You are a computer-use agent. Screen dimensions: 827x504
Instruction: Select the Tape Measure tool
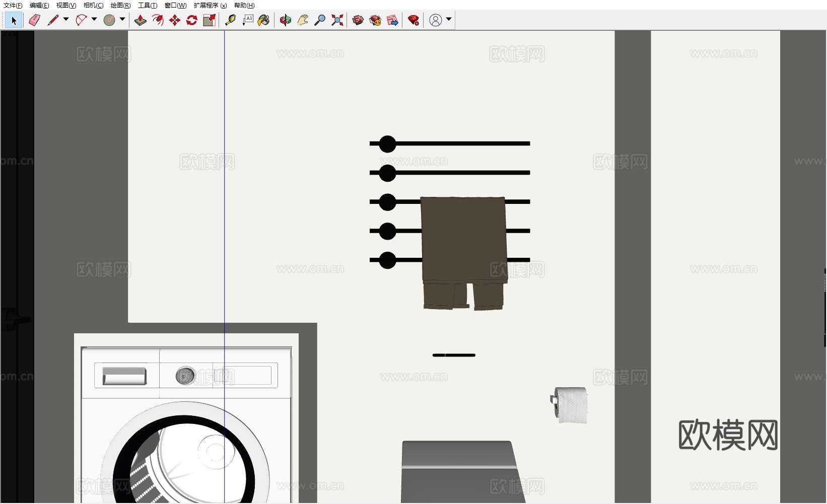click(x=230, y=20)
